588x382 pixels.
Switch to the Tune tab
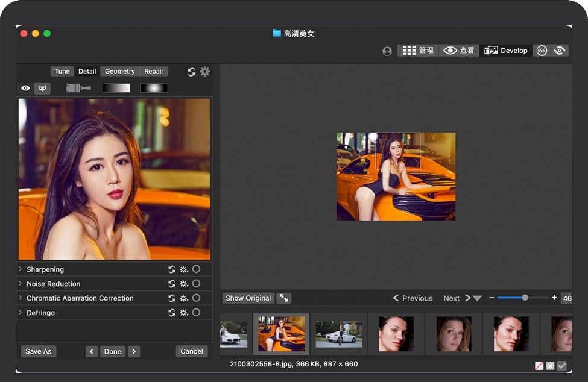click(x=62, y=71)
